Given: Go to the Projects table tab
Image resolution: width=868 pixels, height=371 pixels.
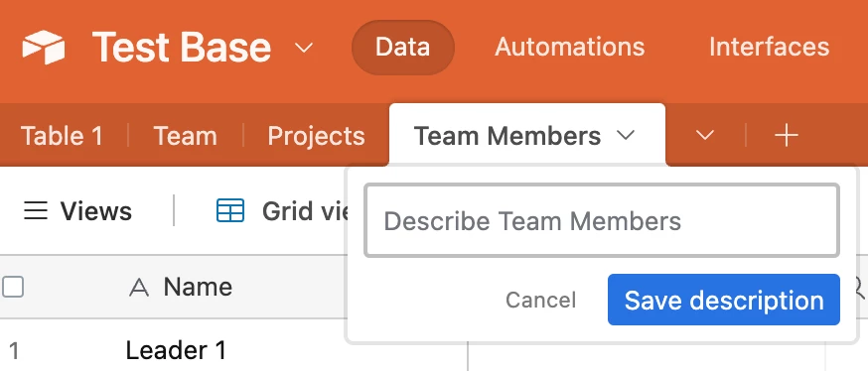Looking at the screenshot, I should (316, 136).
